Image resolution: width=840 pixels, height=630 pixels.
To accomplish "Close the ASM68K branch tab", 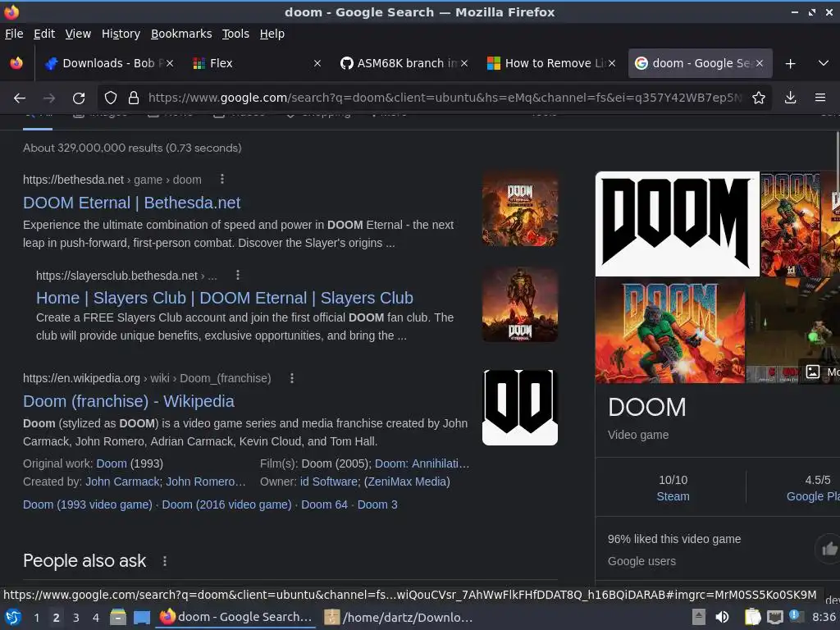I will 464,63.
